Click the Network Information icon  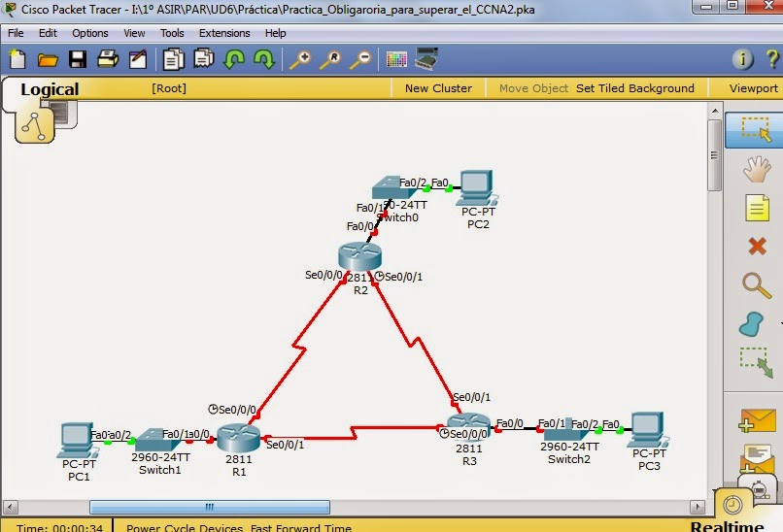pos(742,59)
